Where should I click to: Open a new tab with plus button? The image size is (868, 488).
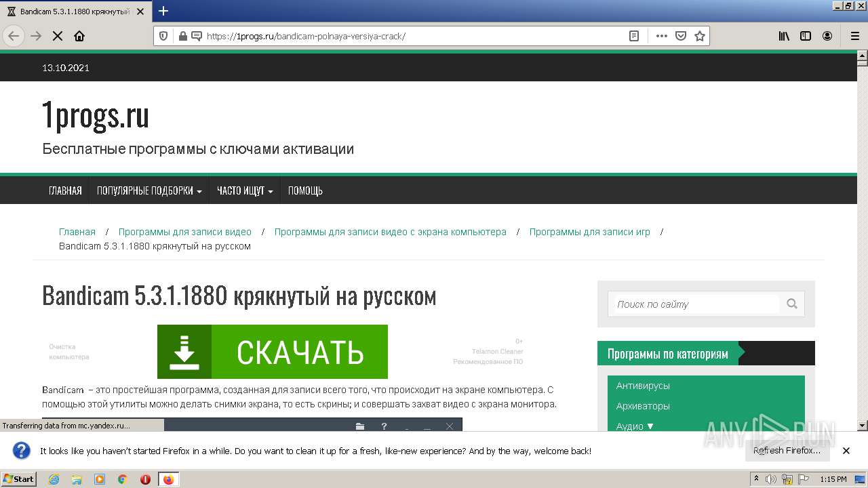point(163,11)
